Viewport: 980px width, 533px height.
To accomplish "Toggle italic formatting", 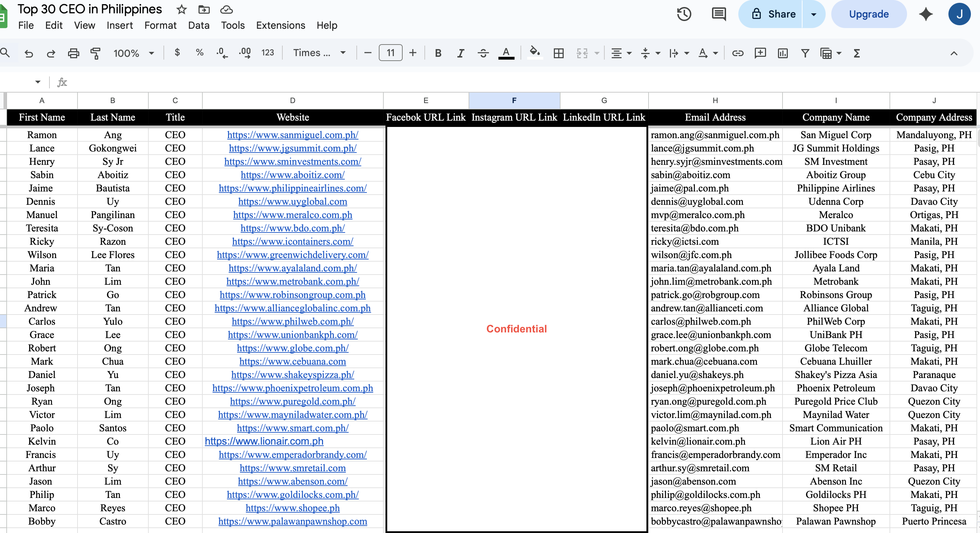I will 460,53.
